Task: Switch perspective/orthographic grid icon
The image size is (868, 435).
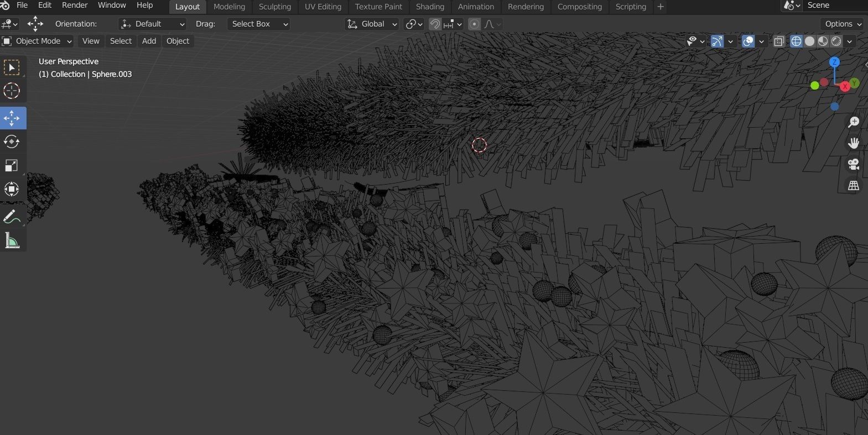Action: click(854, 185)
